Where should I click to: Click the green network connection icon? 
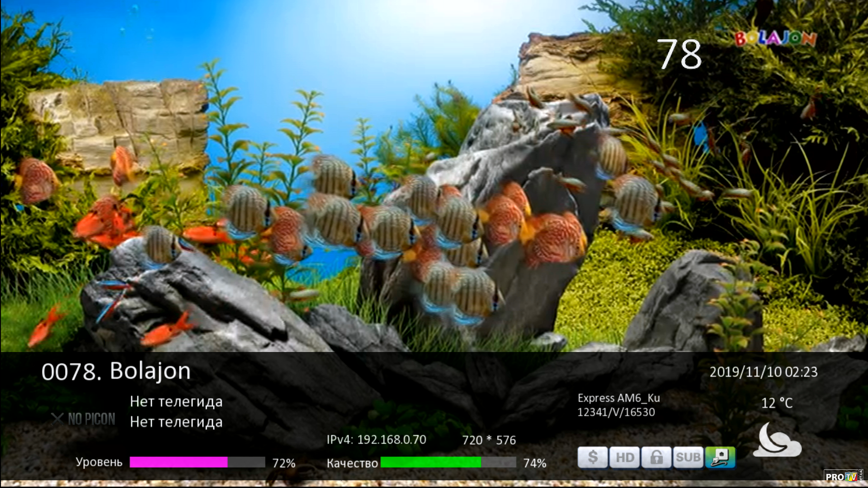coord(720,457)
